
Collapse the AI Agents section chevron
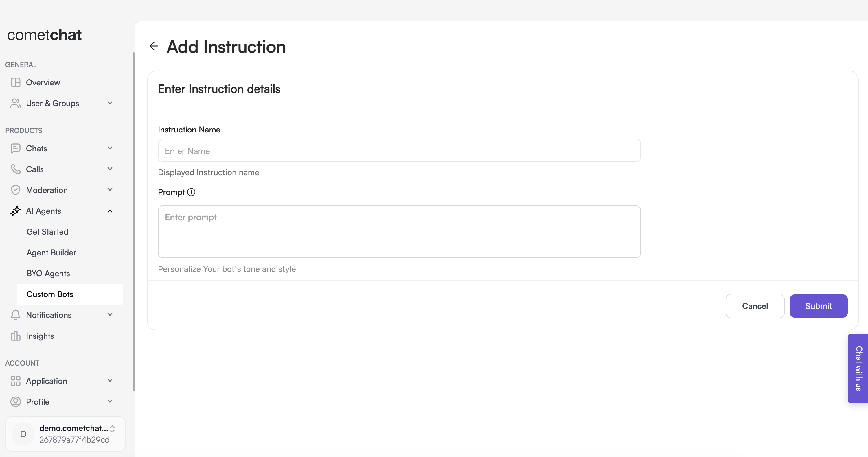110,211
